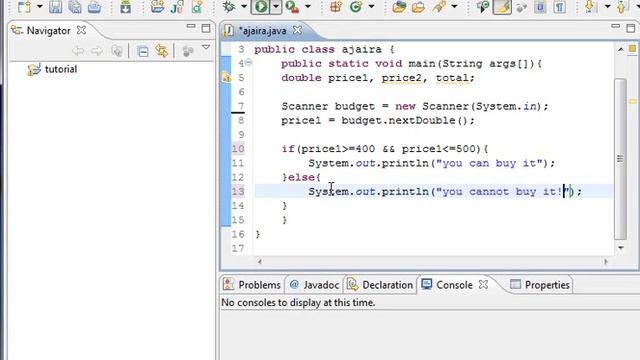Click the Open Type folder icon
Image resolution: width=640 pixels, height=360 pixels.
point(399,7)
